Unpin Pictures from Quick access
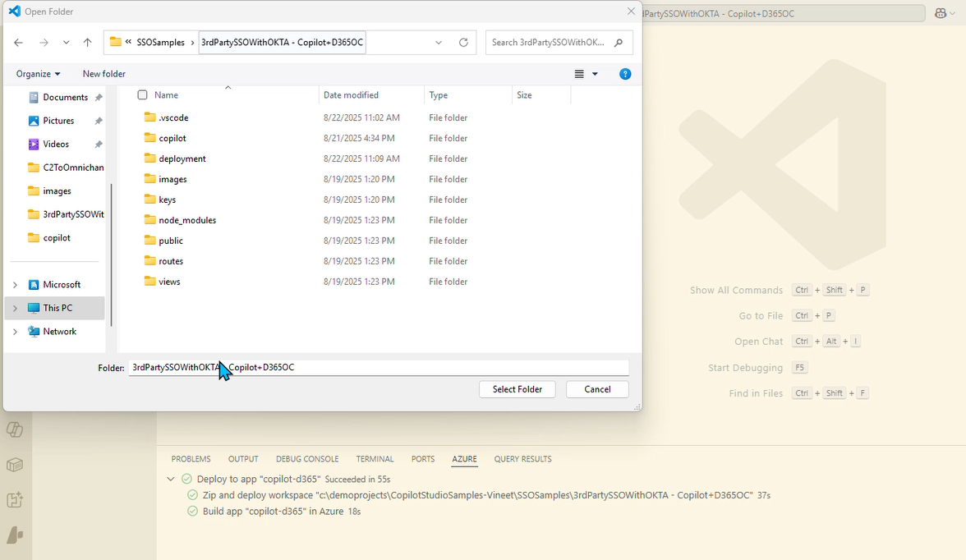Image resolution: width=966 pixels, height=560 pixels. pos(98,120)
